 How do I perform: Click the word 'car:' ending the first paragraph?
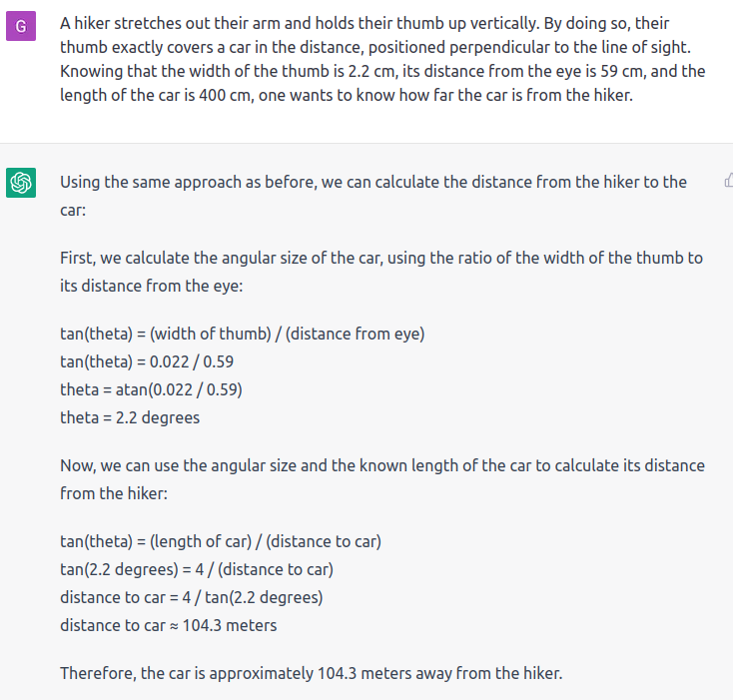coord(73,211)
